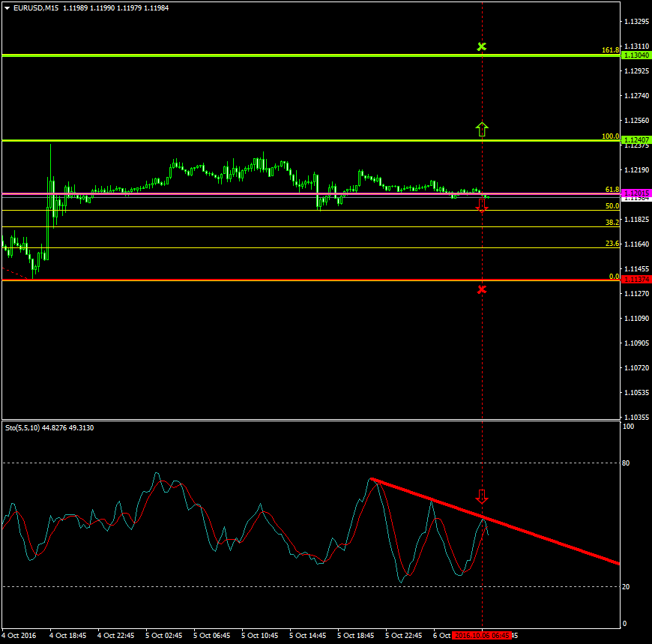The image size is (652, 644).
Task: Select the green up arrow buy signal marker
Action: click(483, 129)
